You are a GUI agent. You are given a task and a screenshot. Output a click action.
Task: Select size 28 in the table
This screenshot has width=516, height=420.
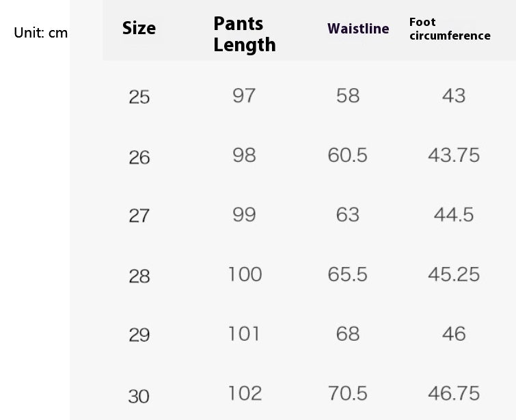click(139, 277)
